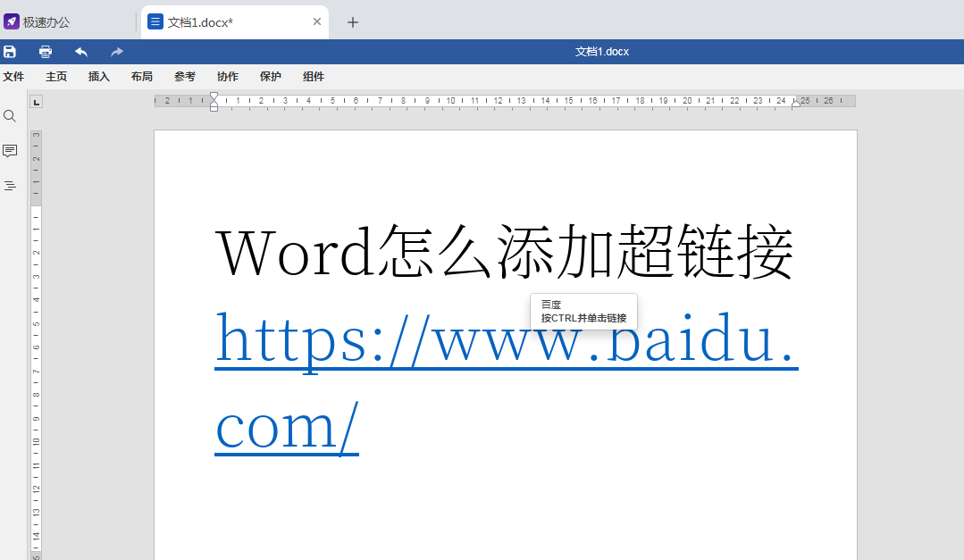
Task: Open the 布局 tab
Action: pyautogui.click(x=142, y=76)
